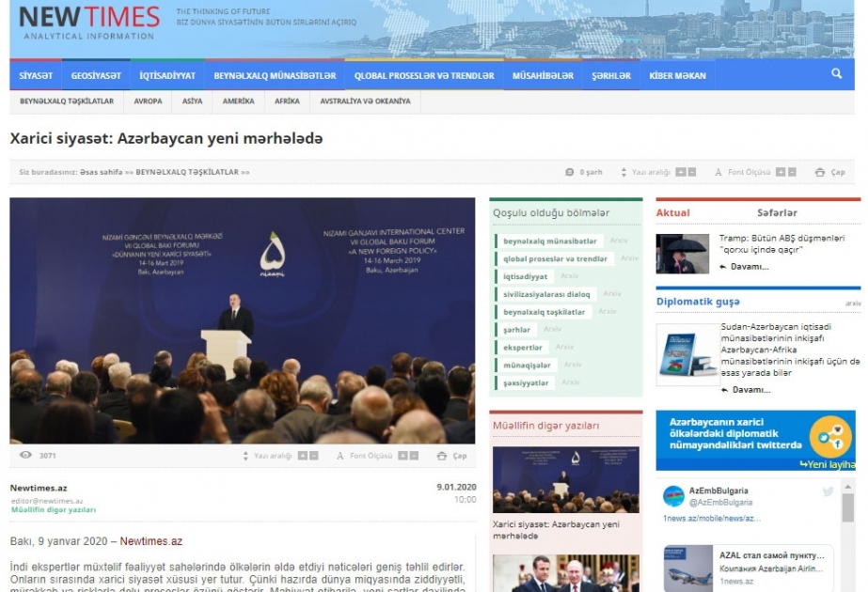Open the red Newtimes.az link in the dateline
The height and width of the screenshot is (592, 868).
[x=151, y=541]
